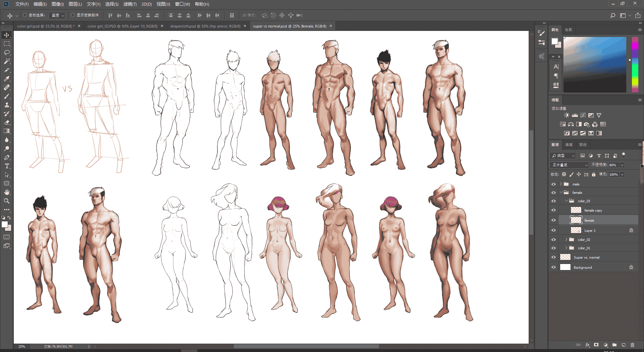Activate the Horizontal Type tool
Screen dimensions: 644x352
tap(7, 166)
